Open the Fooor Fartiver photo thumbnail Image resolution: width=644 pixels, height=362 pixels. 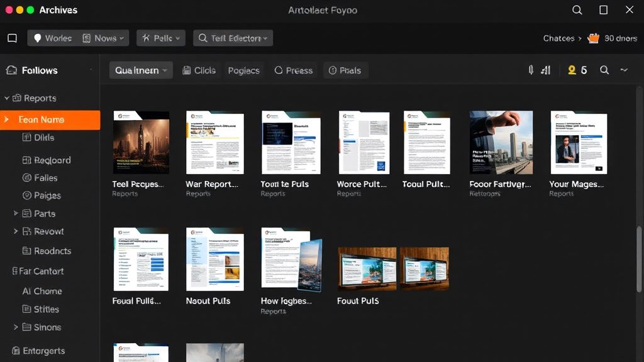[501, 143]
